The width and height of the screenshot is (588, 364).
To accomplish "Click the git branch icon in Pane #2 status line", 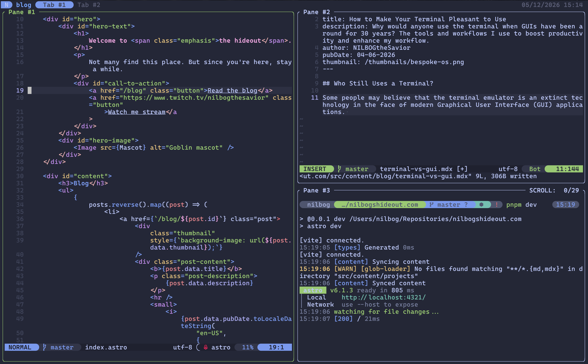I will click(x=339, y=169).
